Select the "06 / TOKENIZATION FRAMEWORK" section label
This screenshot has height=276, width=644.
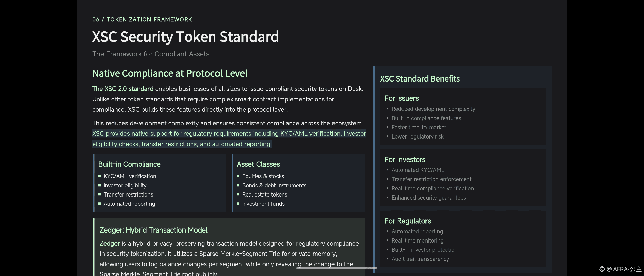point(142,20)
